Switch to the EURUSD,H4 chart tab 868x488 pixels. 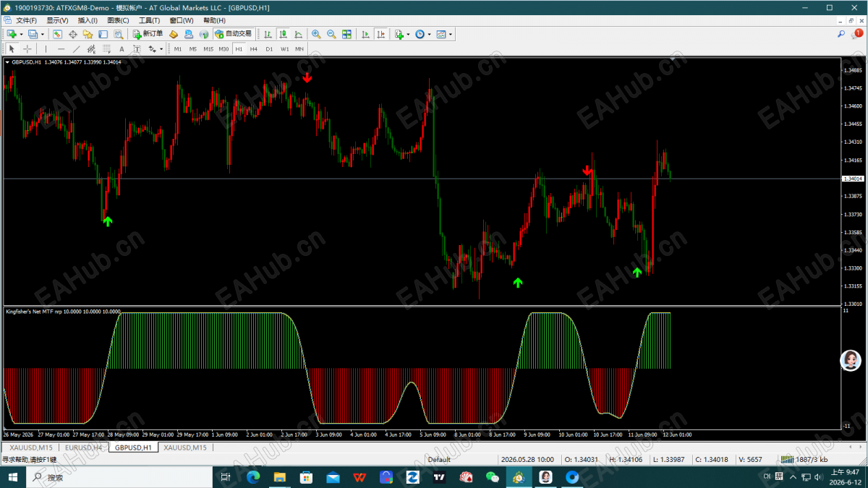(83, 448)
